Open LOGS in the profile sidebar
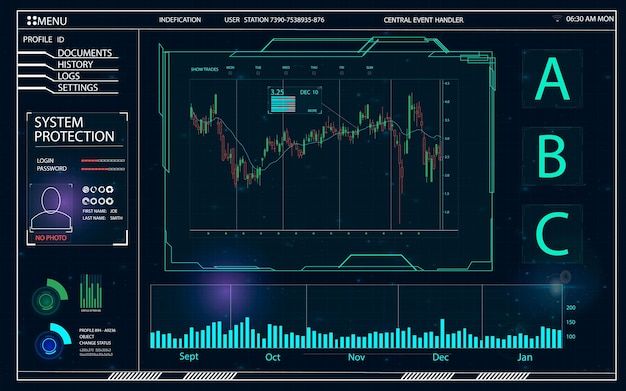This screenshot has height=391, width=626. coord(68,76)
